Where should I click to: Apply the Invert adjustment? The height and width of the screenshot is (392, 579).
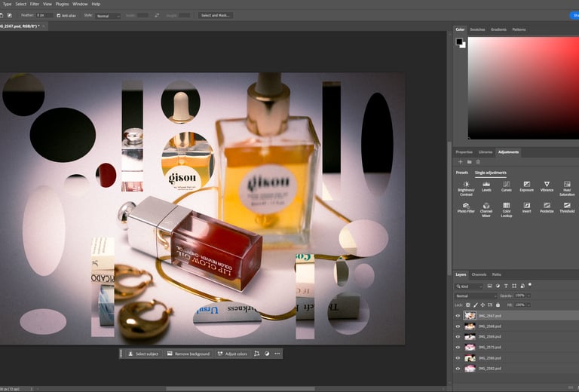(527, 206)
